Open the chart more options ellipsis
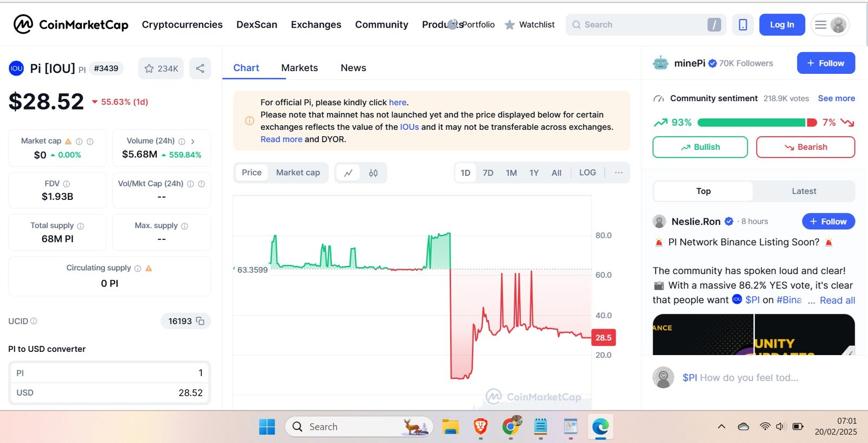Viewport: 868px width, 443px height. [x=618, y=173]
